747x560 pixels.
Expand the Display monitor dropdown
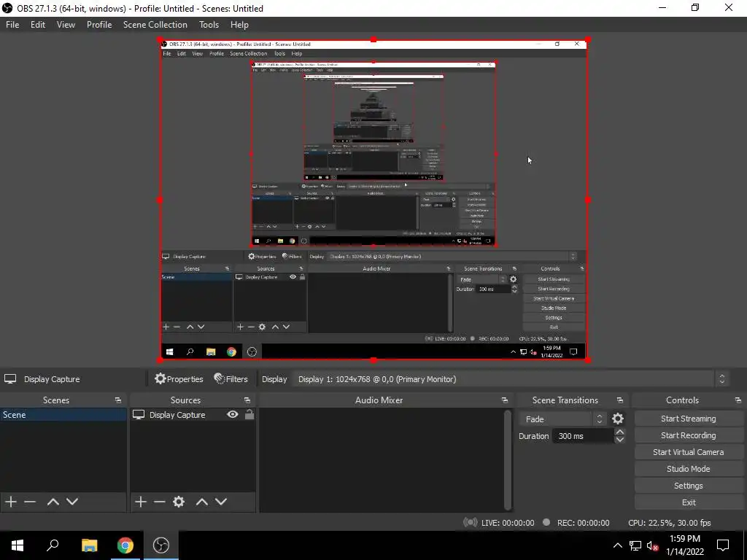[x=510, y=379]
